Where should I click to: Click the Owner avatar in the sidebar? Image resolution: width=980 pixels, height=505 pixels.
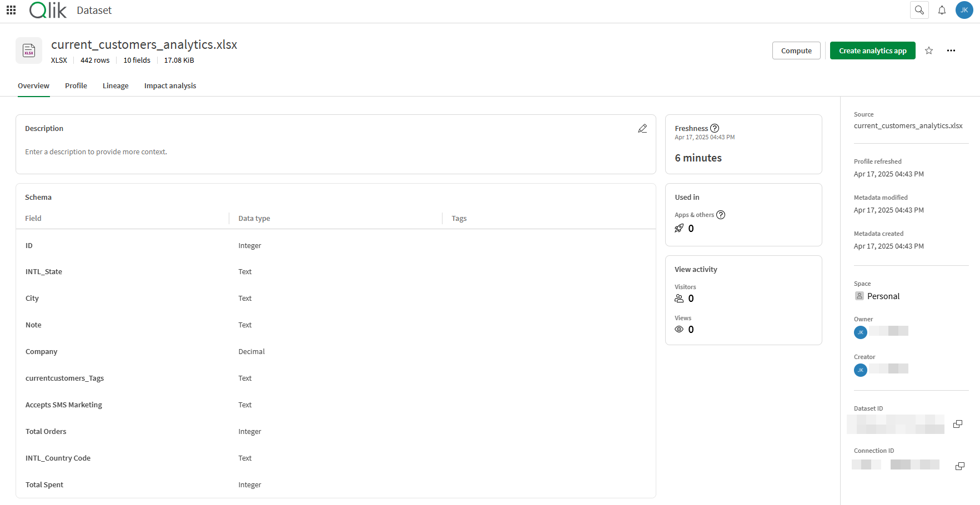pyautogui.click(x=861, y=332)
